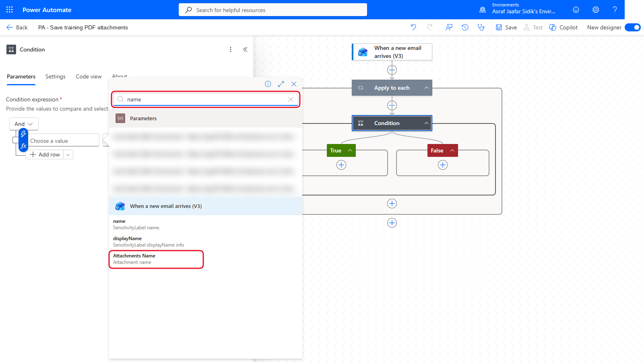Image resolution: width=644 pixels, height=362 pixels.
Task: Run the flow checker icon
Action: tap(481, 27)
